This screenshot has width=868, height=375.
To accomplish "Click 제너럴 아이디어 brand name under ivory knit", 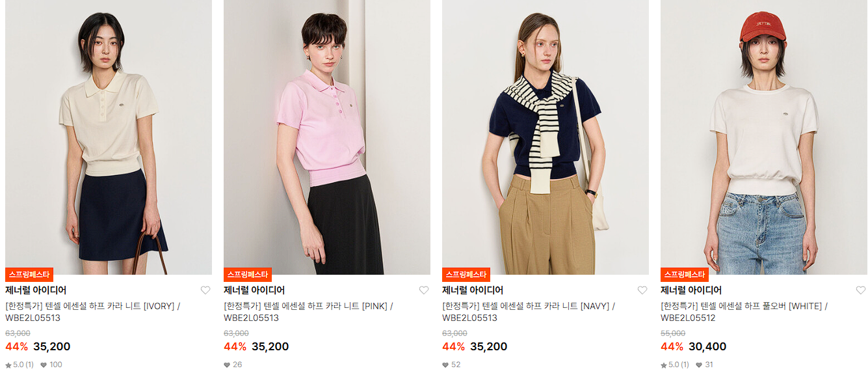I will (36, 290).
